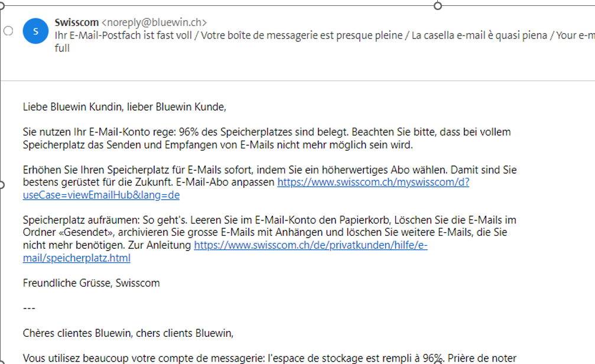This screenshot has width=595, height=364.
Task: Click the top center resize handle
Action: tap(438, 6)
